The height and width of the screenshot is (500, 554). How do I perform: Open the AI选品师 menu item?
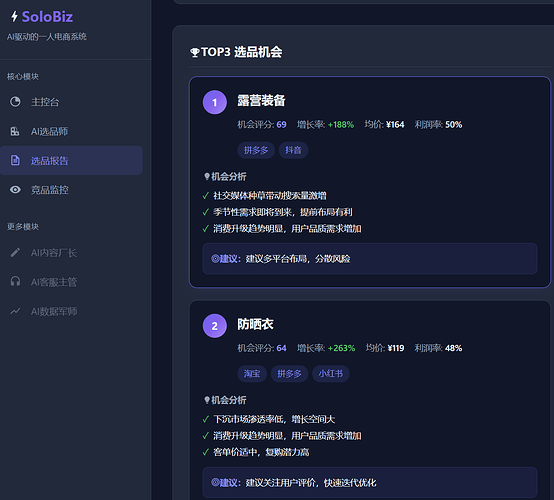click(71, 131)
